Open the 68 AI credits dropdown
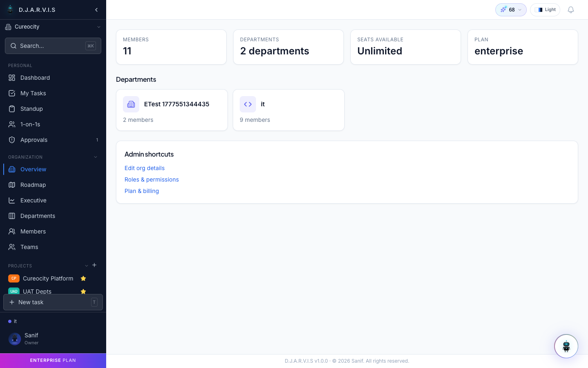Screen dimensions: 588x368 (x=511, y=10)
